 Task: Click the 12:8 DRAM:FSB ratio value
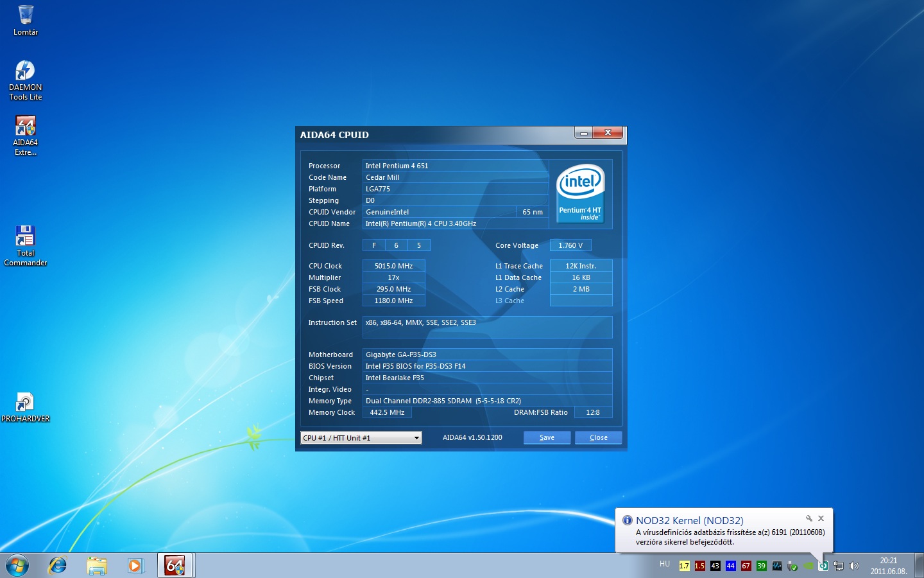click(x=593, y=412)
